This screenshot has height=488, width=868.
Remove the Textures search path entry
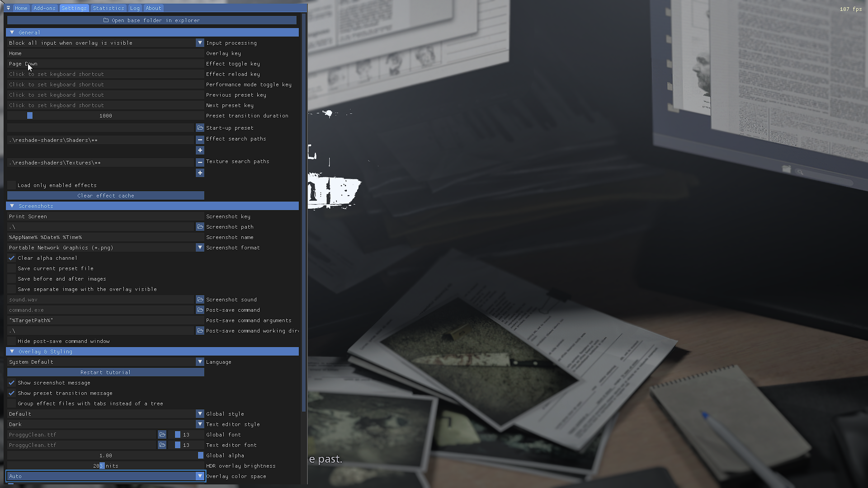tap(200, 162)
